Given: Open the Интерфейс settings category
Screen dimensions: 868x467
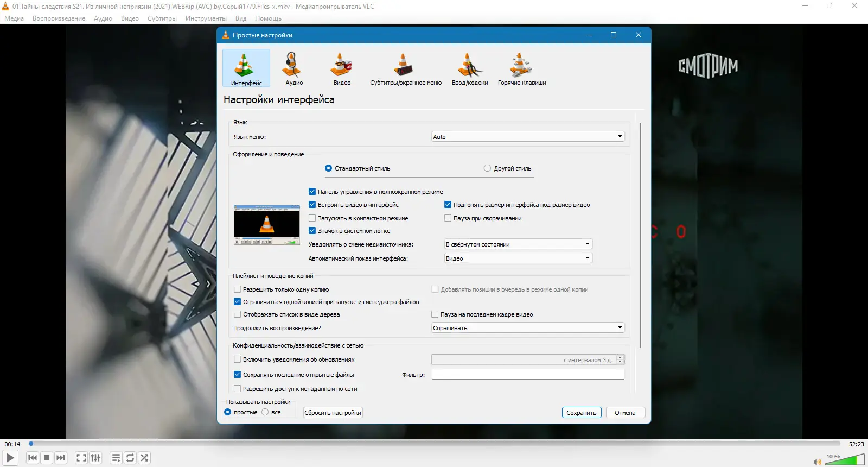Looking at the screenshot, I should tap(246, 68).
